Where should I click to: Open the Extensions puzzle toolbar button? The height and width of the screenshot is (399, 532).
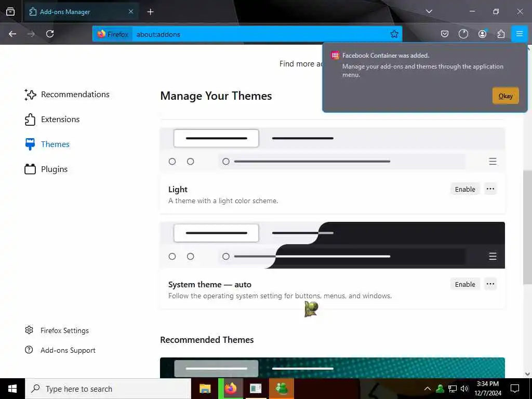coord(501,34)
